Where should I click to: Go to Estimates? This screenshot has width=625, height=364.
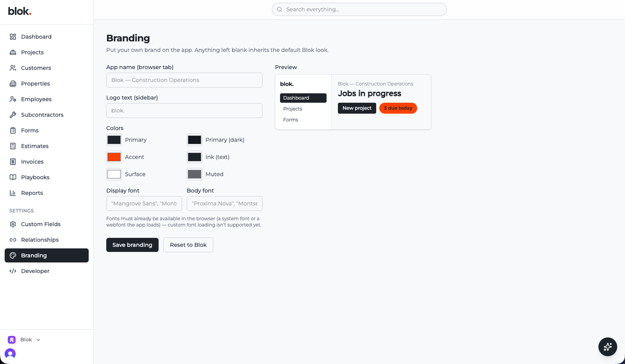click(46, 146)
